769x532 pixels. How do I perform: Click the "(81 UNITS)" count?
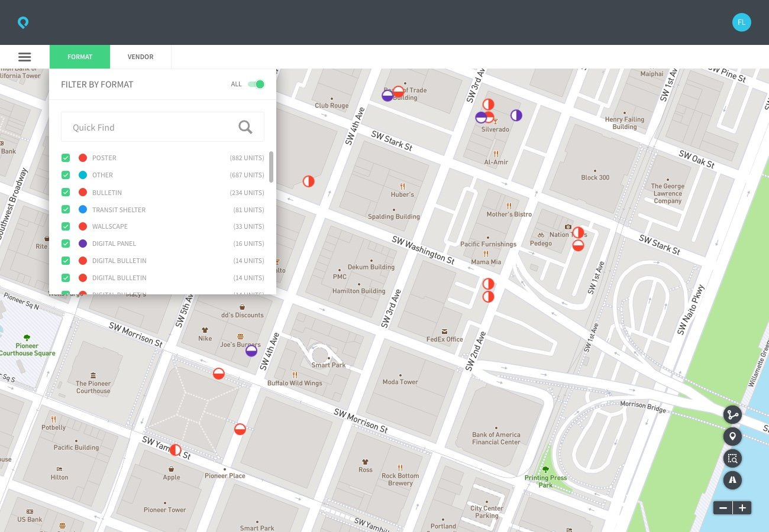point(248,210)
